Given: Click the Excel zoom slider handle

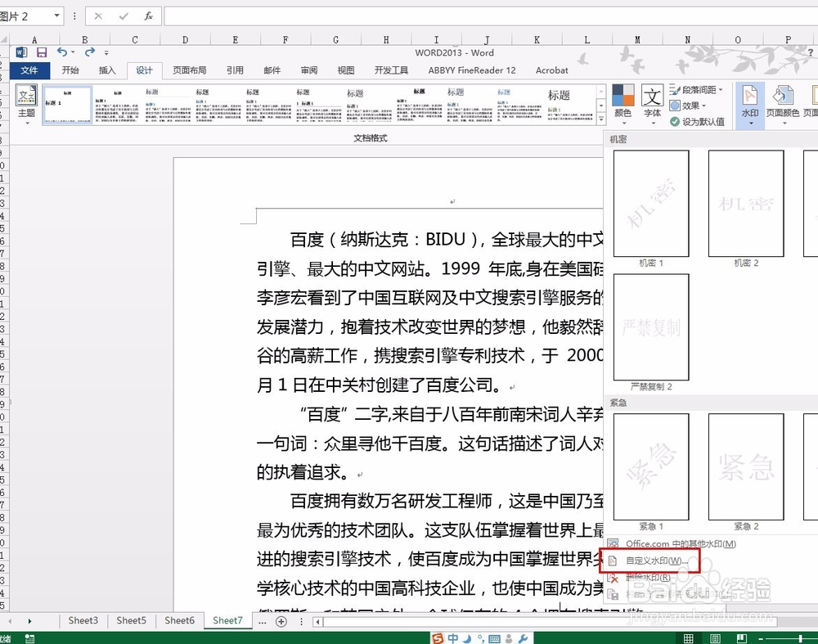Looking at the screenshot, I should pyautogui.click(x=800, y=638).
